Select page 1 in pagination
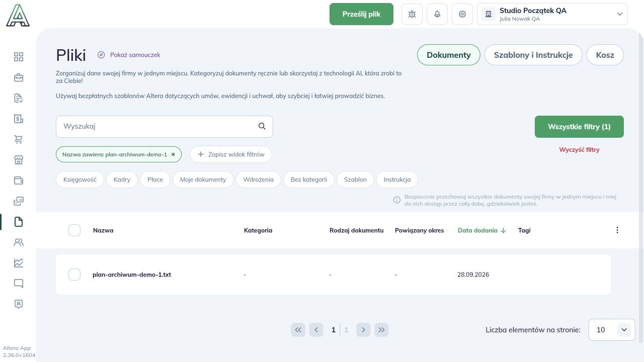Screen dimensions: 644x362 [333, 330]
